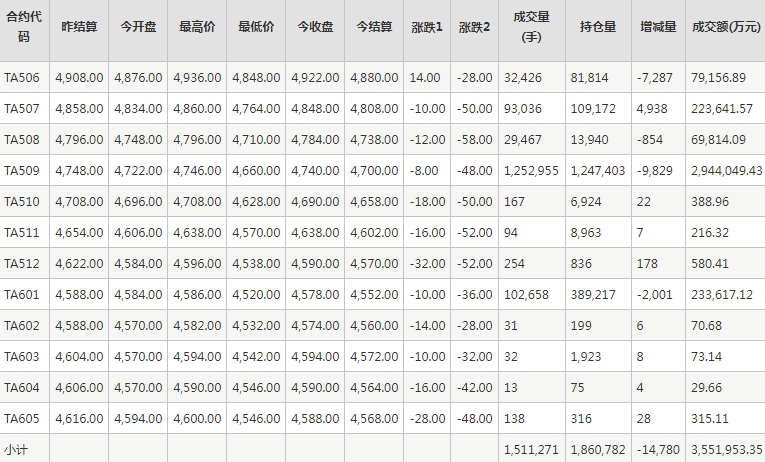Select the TA511 contract code cell

22,233
